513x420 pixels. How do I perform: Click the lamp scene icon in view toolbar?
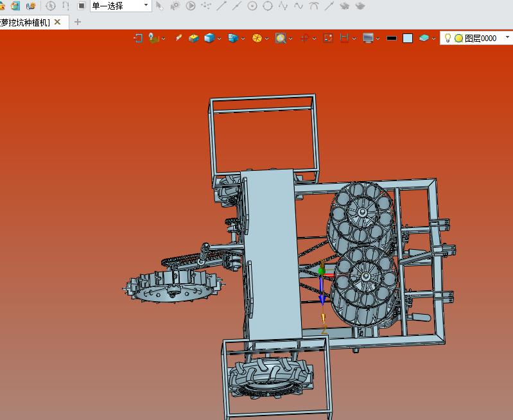point(153,39)
